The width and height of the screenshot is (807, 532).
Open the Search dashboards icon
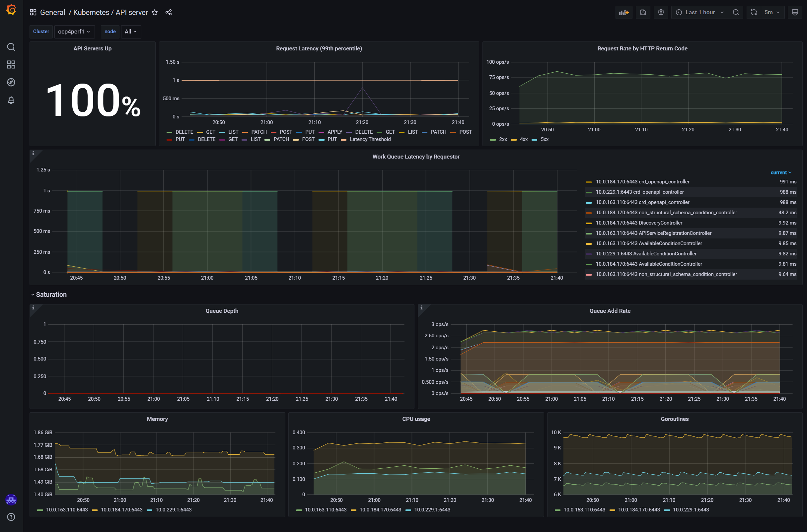tap(11, 47)
